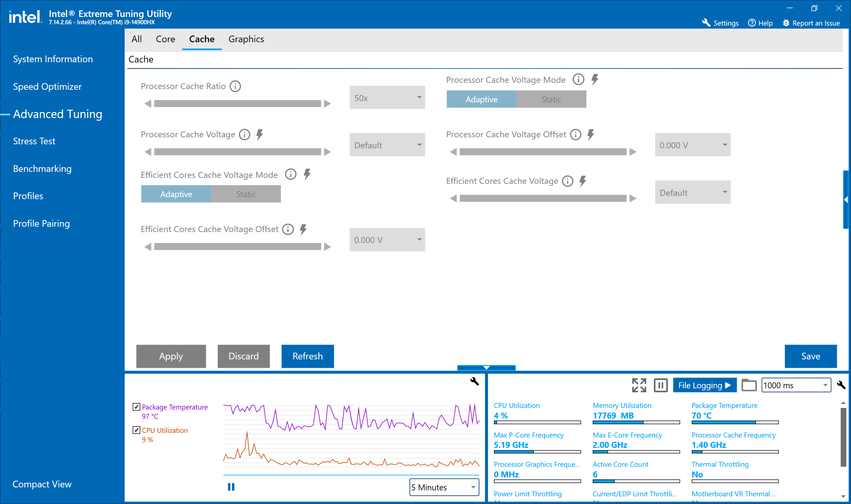Image resolution: width=851 pixels, height=504 pixels.
Task: Pause monitoring with the boxed pause icon
Action: tap(661, 385)
